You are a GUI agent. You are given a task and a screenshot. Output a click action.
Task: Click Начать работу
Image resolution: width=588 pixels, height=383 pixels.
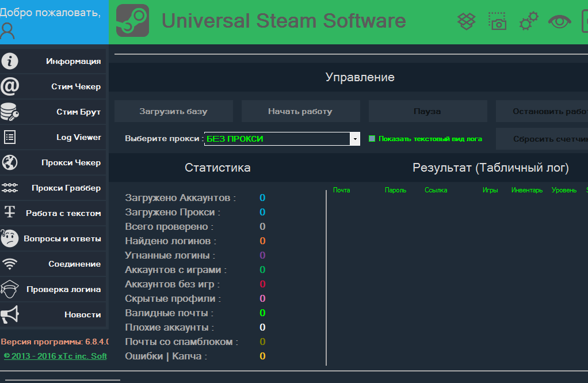pos(301,111)
